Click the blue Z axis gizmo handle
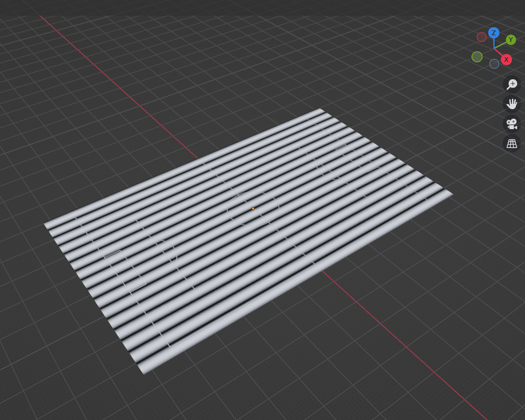The image size is (525, 420). [493, 33]
